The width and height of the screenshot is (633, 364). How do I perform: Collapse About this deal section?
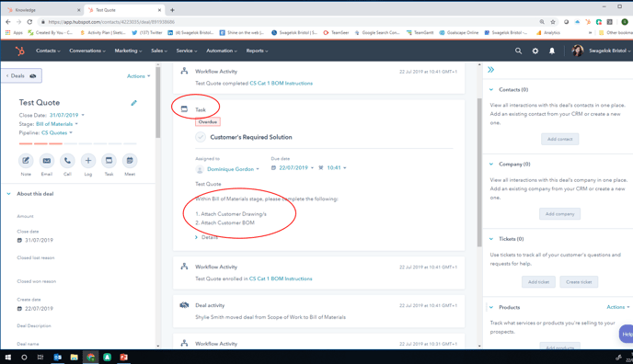[8, 194]
